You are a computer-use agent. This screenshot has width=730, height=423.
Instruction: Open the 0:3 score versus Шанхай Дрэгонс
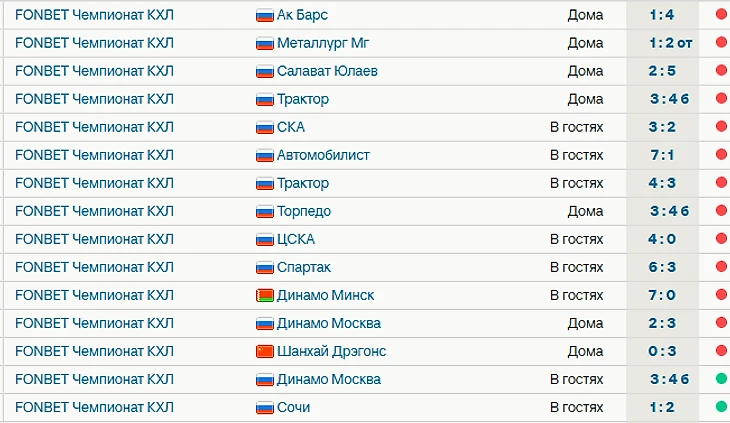click(x=662, y=351)
